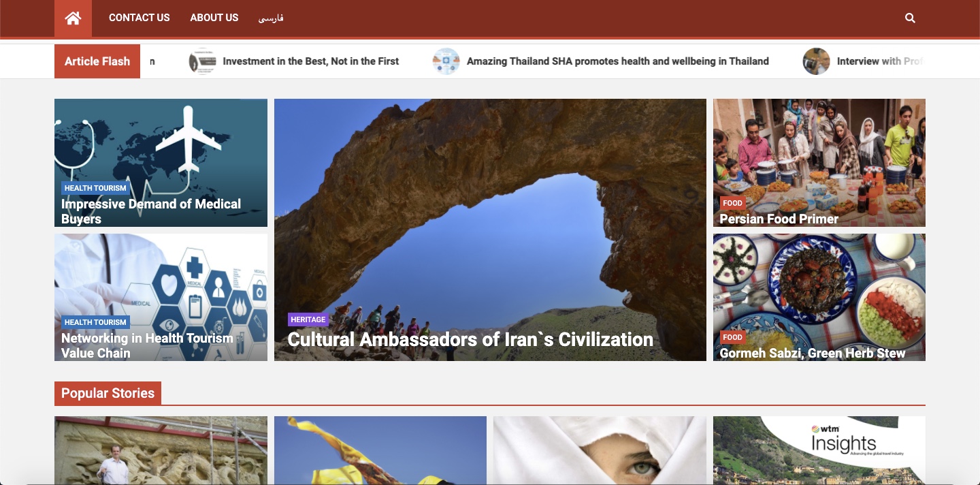The width and height of the screenshot is (980, 485).
Task: Open the Persian Food Primer article
Action: pyautogui.click(x=779, y=219)
